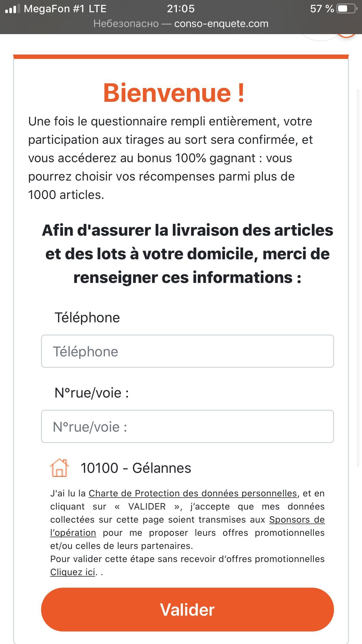
Task: Tap the Bienvenue ! heading
Action: [x=174, y=93]
